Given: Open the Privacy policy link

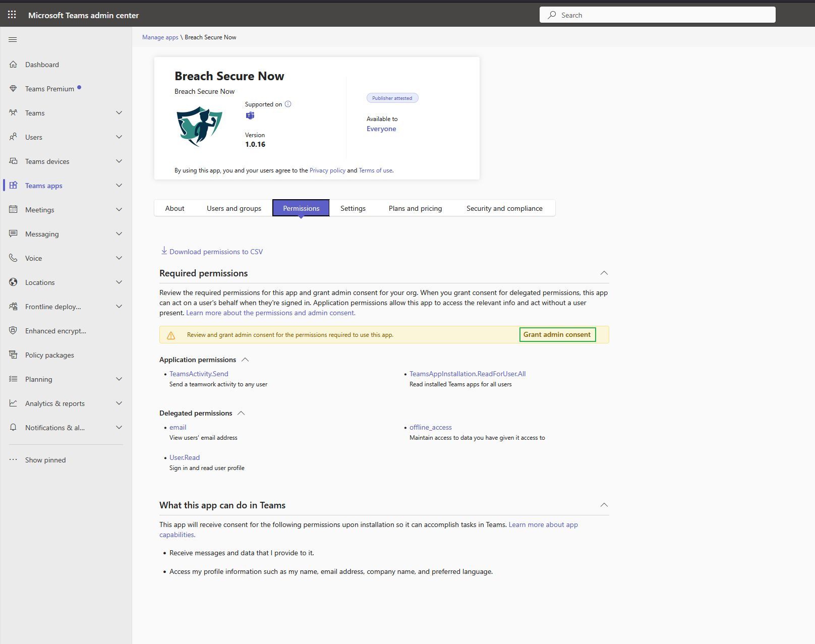Looking at the screenshot, I should 327,170.
